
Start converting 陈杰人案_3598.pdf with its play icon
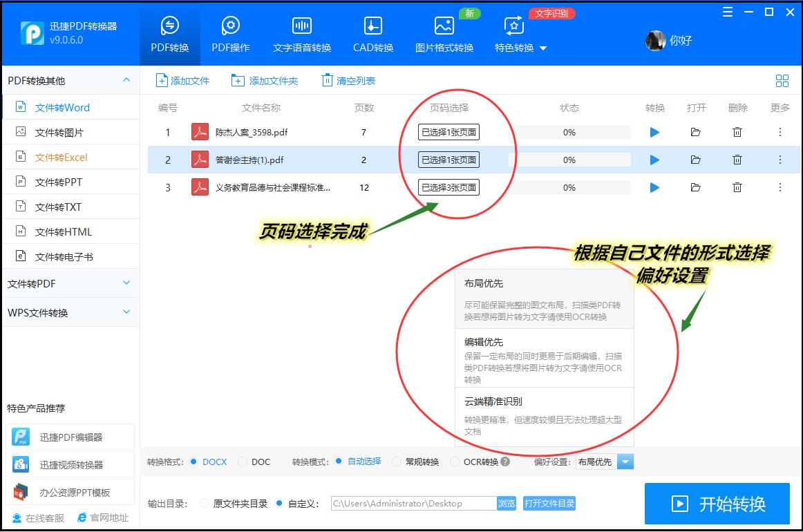tap(654, 132)
